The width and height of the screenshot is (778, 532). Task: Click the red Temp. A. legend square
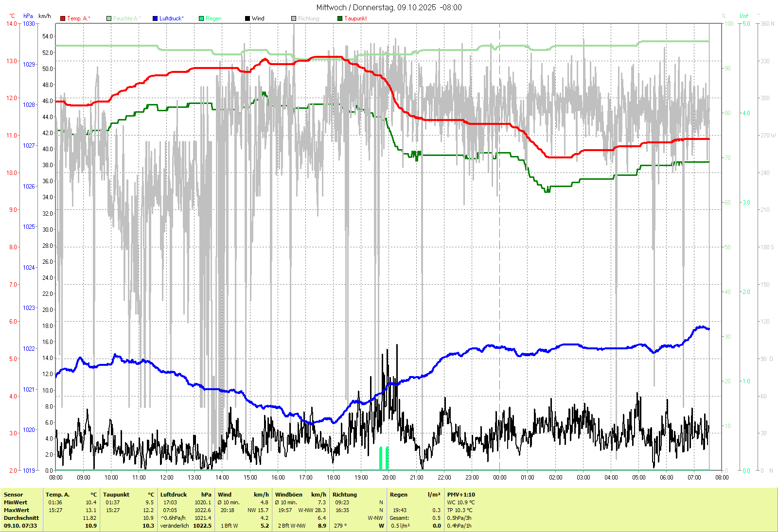(63, 18)
